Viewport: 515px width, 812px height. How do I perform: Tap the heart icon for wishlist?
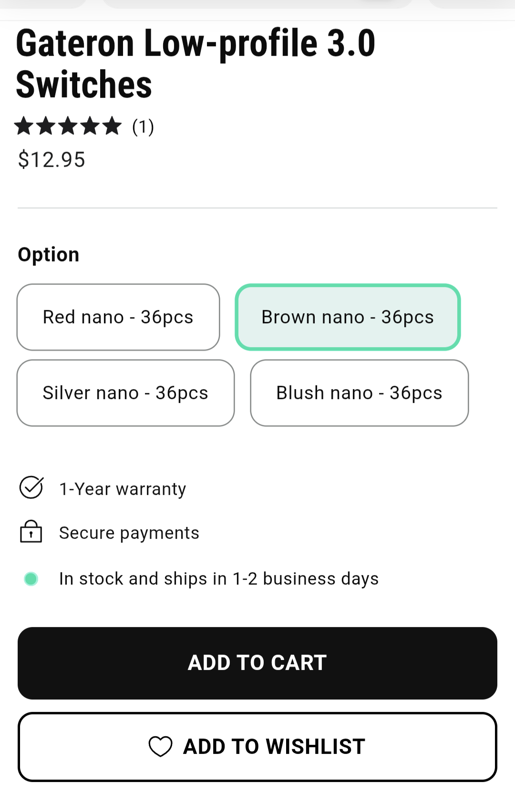(160, 747)
